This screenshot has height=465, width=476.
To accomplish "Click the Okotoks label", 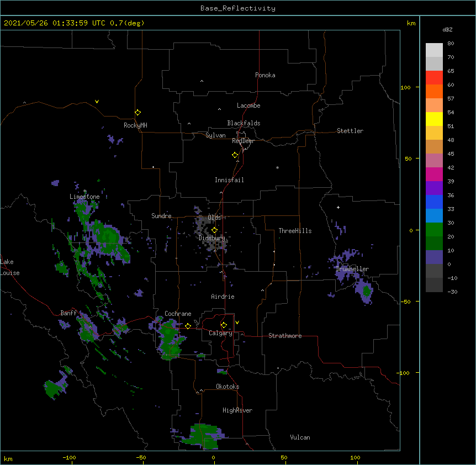I will tap(228, 387).
